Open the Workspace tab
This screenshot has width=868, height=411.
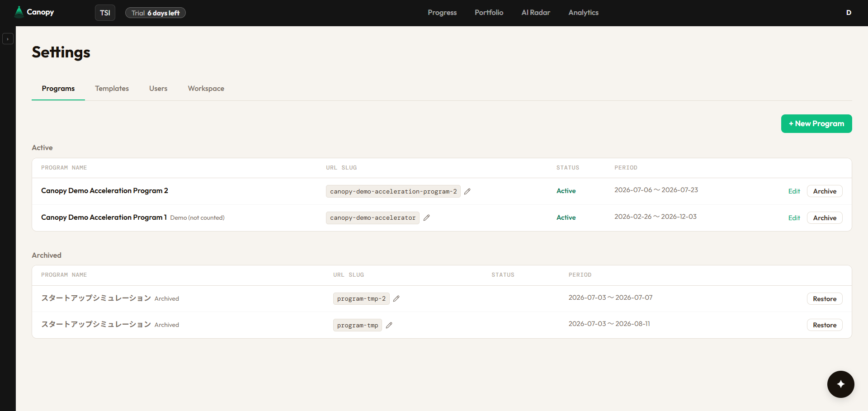(206, 89)
